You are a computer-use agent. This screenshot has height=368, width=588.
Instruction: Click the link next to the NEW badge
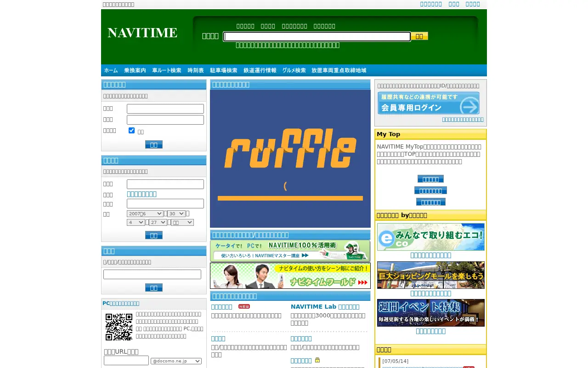pos(221,306)
